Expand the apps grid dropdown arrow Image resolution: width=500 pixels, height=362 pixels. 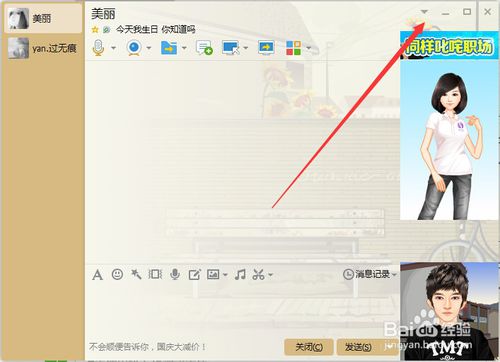(x=309, y=48)
